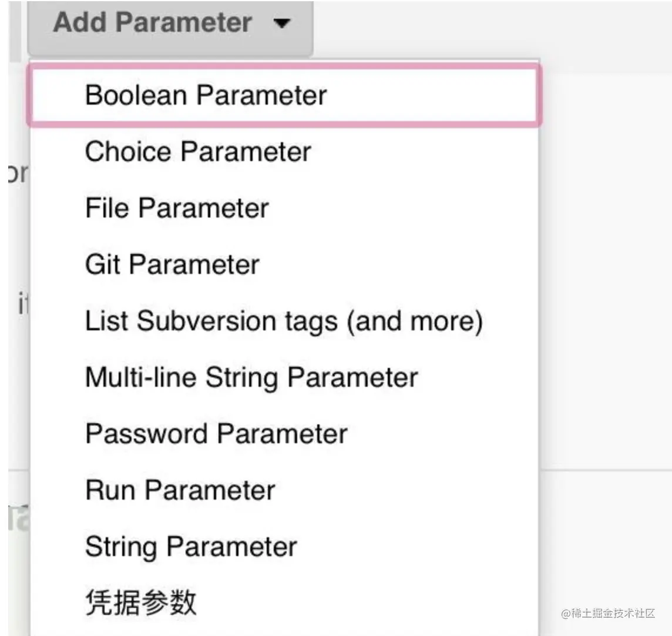Select File Parameter in the dropdown list

(177, 208)
